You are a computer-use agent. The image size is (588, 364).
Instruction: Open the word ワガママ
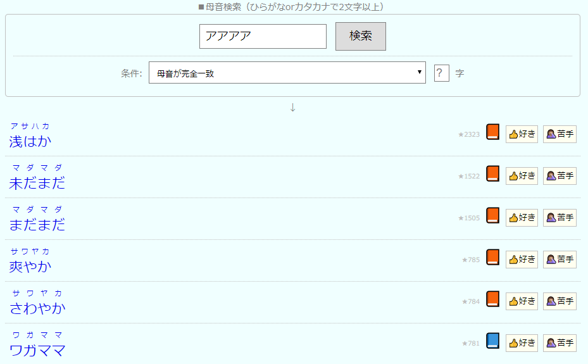(x=37, y=351)
